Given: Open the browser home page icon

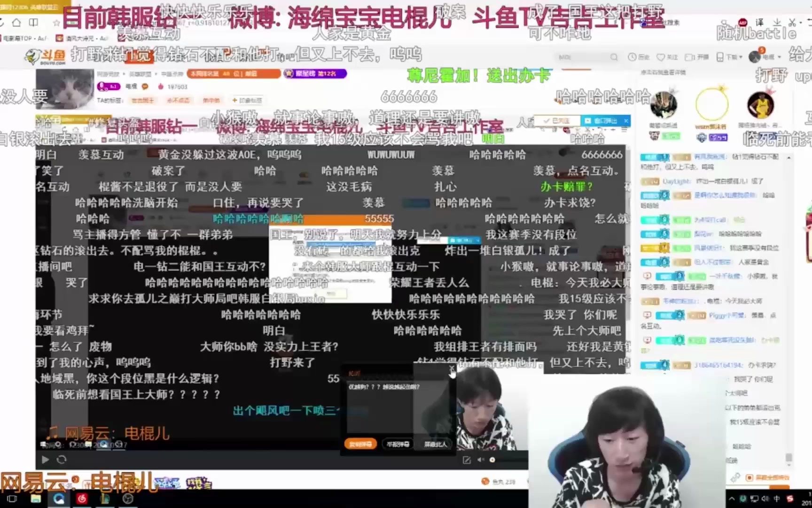Looking at the screenshot, I should (x=16, y=22).
